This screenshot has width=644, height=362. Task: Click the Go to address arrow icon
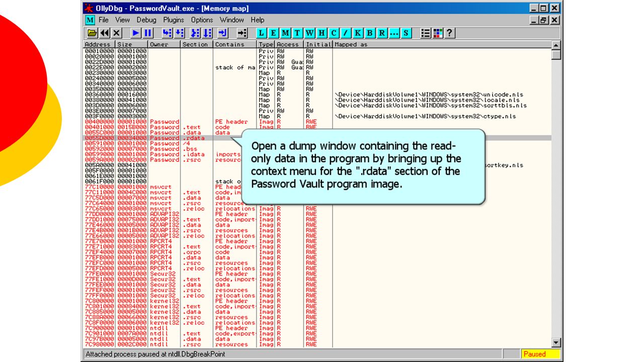(x=243, y=33)
